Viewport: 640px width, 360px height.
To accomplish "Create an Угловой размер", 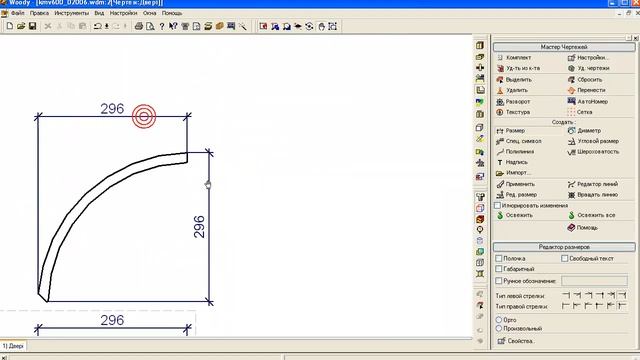I will tap(593, 141).
